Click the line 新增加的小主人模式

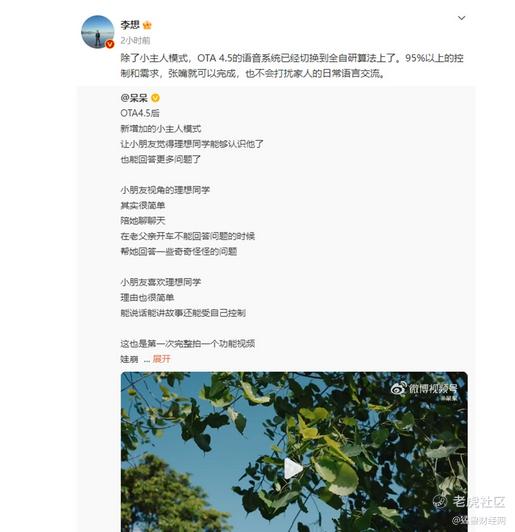[x=161, y=129]
